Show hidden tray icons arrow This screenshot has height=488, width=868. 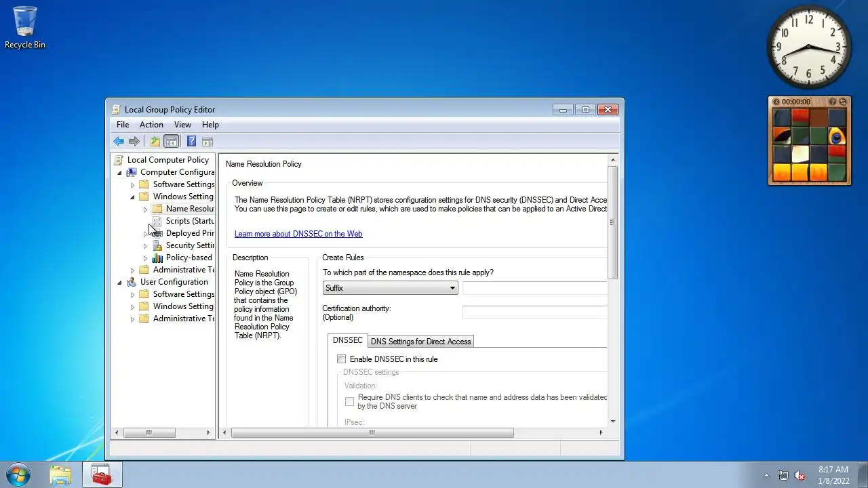click(x=767, y=475)
